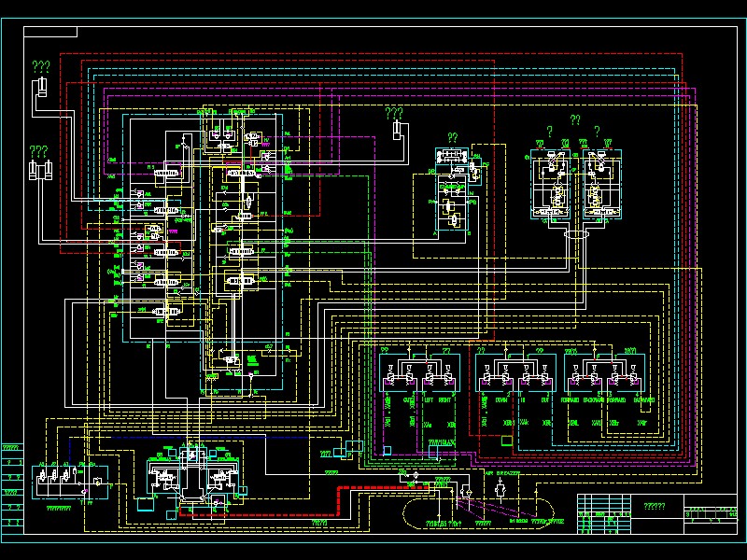Pick the twin cylinder symbol on the left edge

click(x=40, y=171)
